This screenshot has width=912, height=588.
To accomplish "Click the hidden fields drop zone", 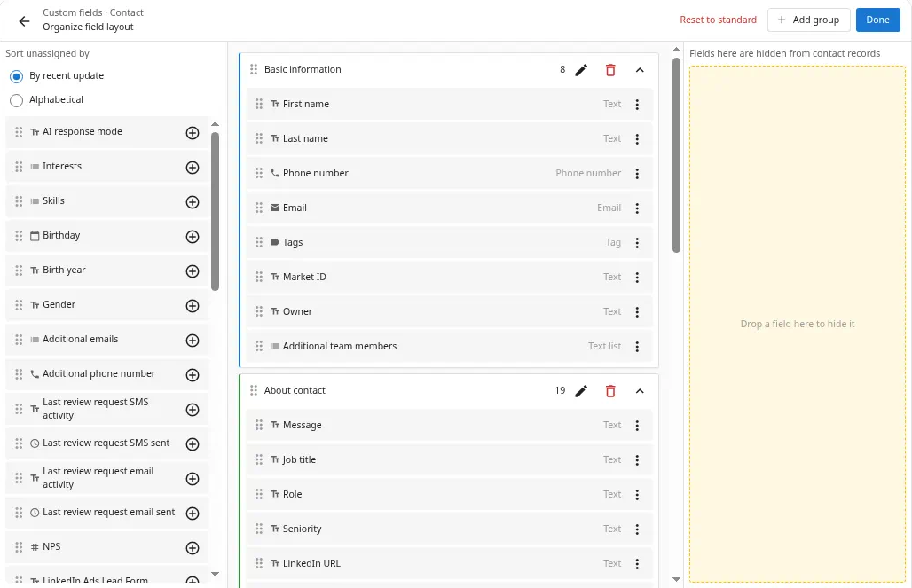I will point(798,324).
